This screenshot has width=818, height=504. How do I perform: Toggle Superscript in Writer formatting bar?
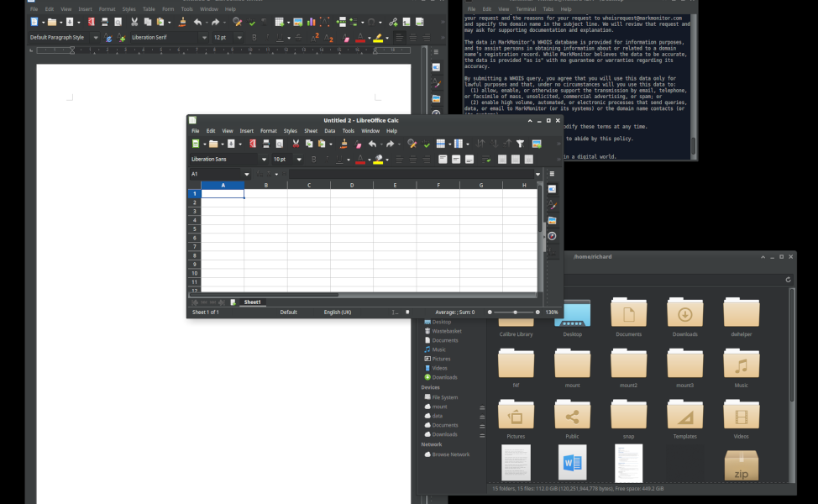[315, 38]
